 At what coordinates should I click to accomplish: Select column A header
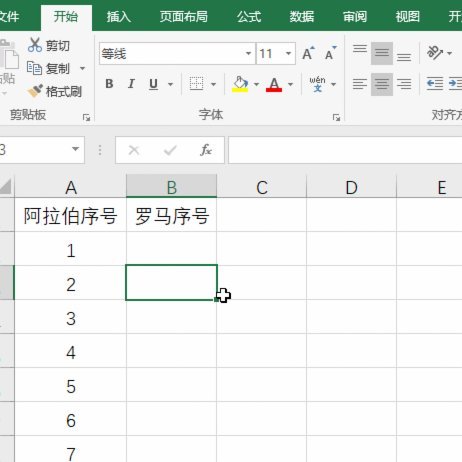[71, 187]
